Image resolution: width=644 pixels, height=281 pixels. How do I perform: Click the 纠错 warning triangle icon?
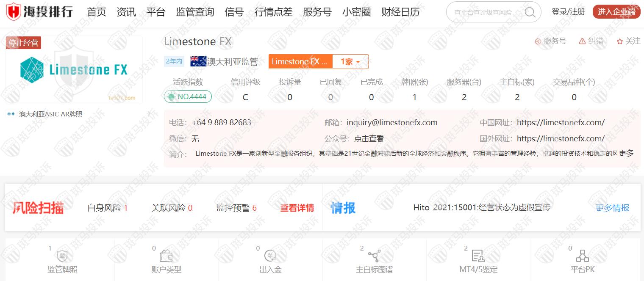click(582, 41)
